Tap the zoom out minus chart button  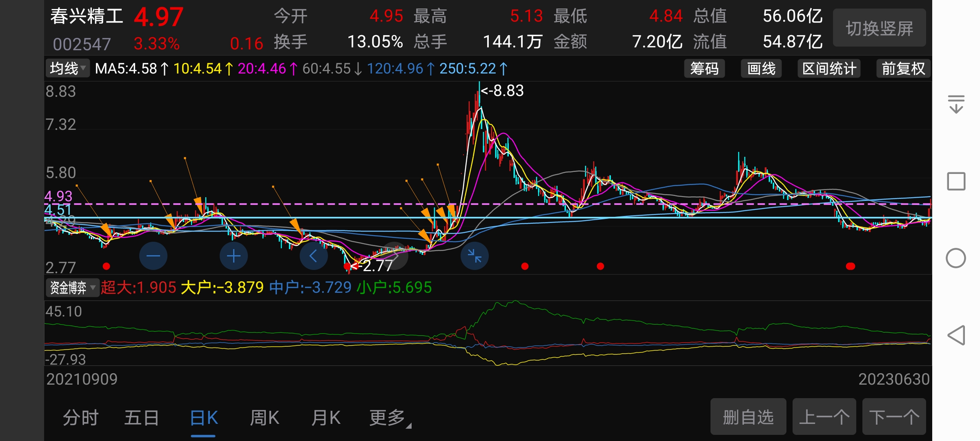pos(153,256)
